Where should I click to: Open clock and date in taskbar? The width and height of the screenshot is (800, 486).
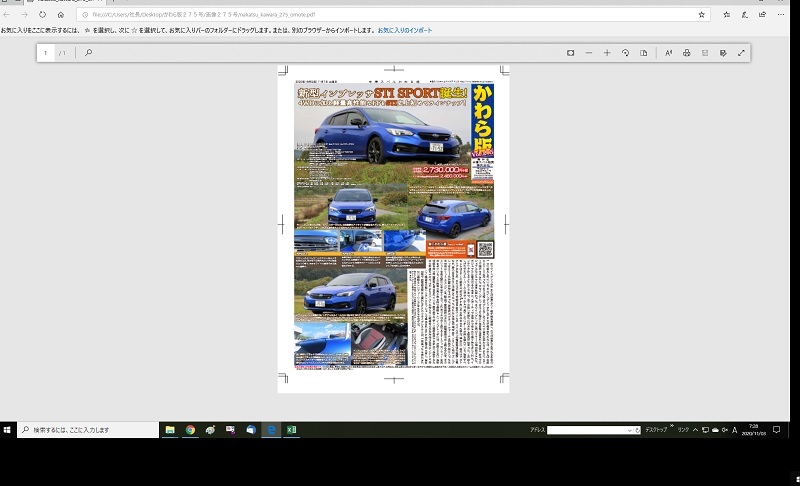coord(754,430)
